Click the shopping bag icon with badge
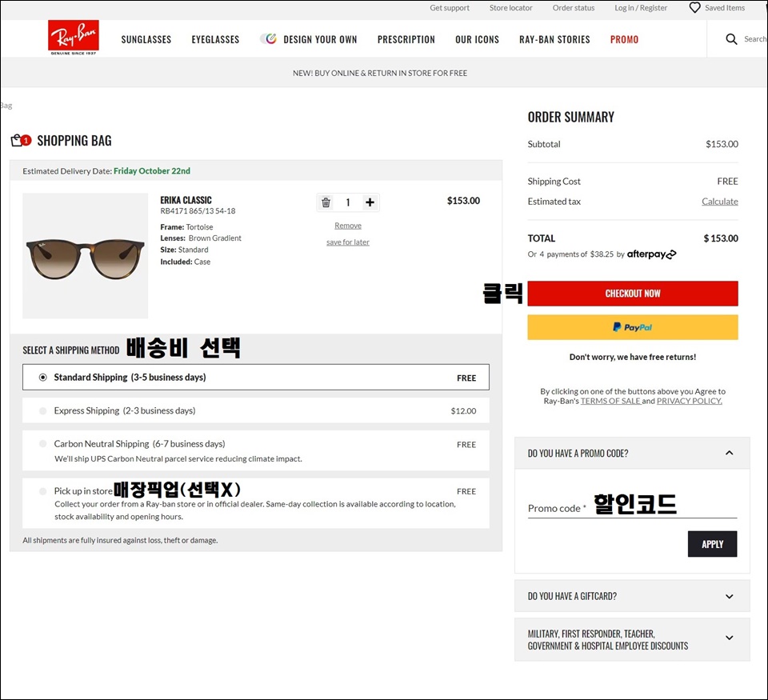The image size is (768, 700). point(21,141)
